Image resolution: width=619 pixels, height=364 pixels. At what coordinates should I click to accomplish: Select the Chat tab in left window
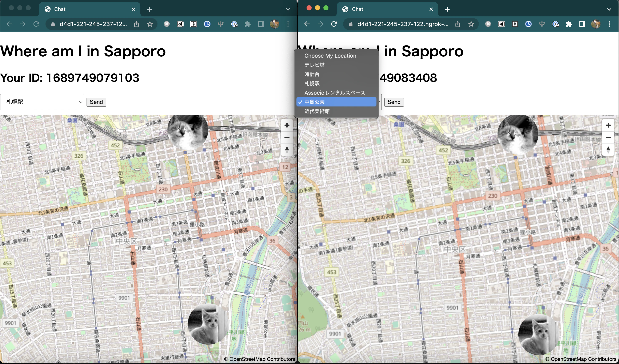click(90, 9)
